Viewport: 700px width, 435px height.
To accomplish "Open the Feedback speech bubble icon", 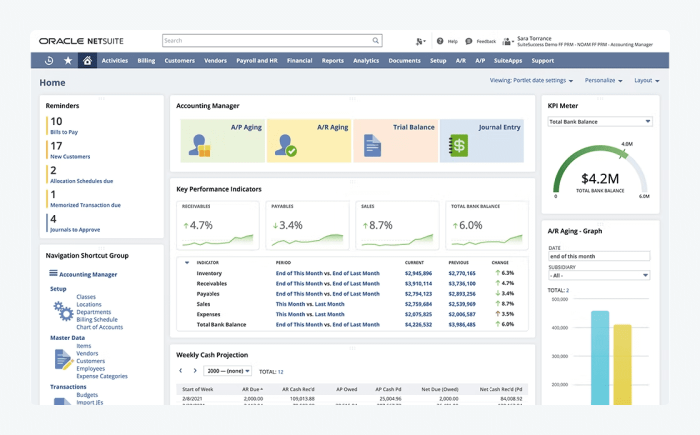I will click(x=468, y=41).
